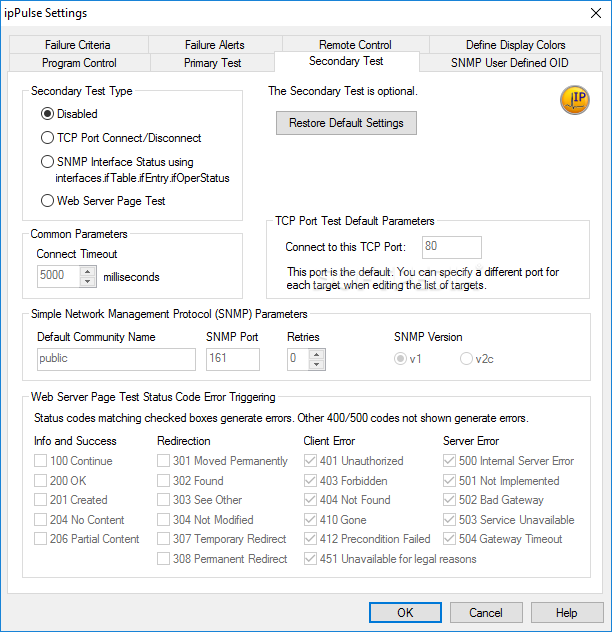Click the Connect Timeout milliseconds field

pos(58,276)
